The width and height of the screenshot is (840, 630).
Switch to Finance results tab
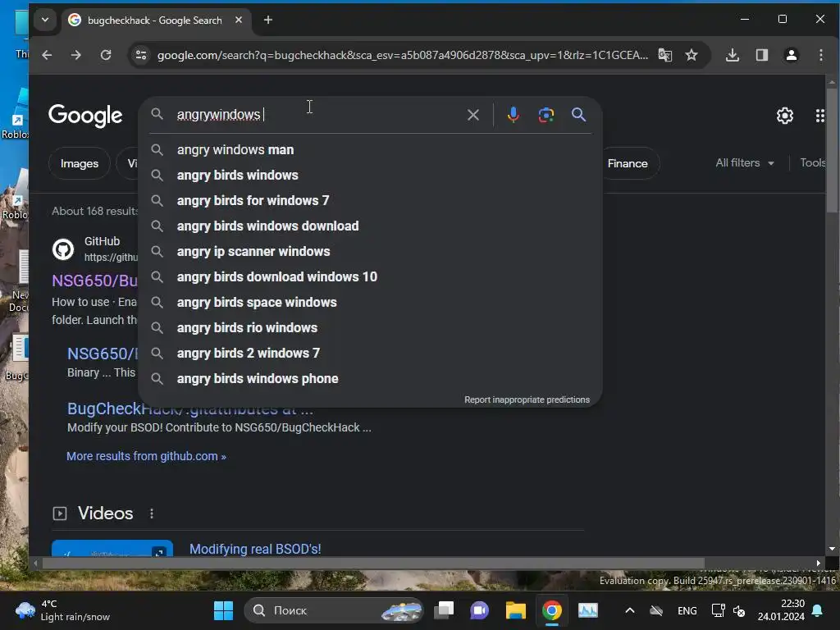pyautogui.click(x=628, y=163)
